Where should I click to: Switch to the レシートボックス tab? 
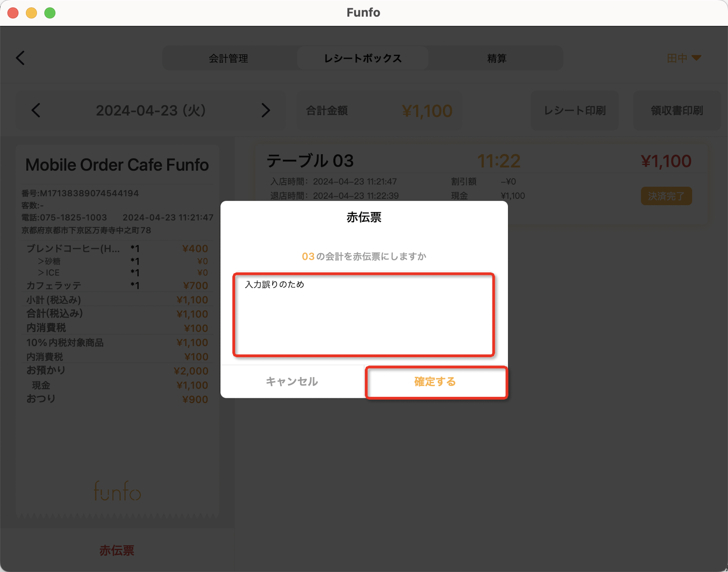[x=363, y=58]
